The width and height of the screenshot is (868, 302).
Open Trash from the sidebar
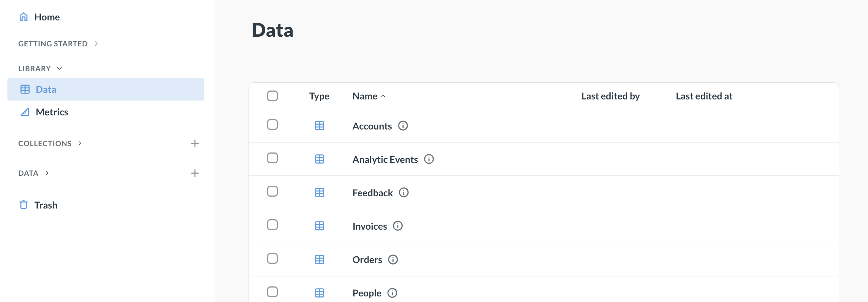point(46,205)
